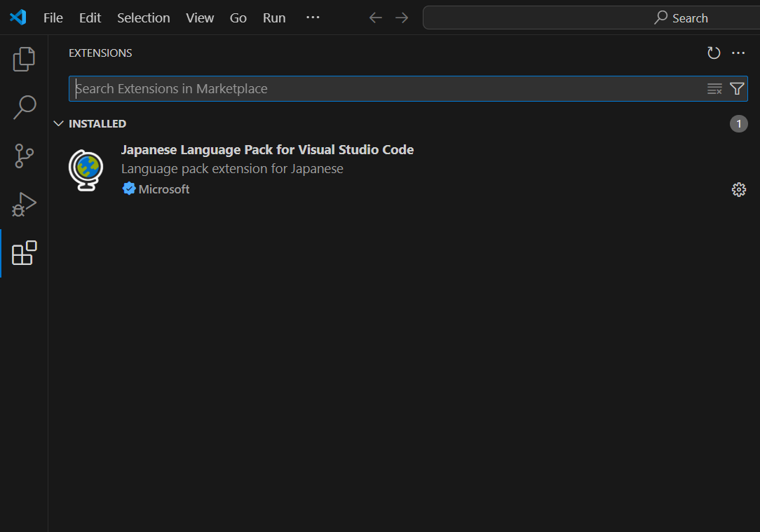Image resolution: width=760 pixels, height=532 pixels.
Task: Click the EXTENSIONS panel title
Action: (100, 53)
